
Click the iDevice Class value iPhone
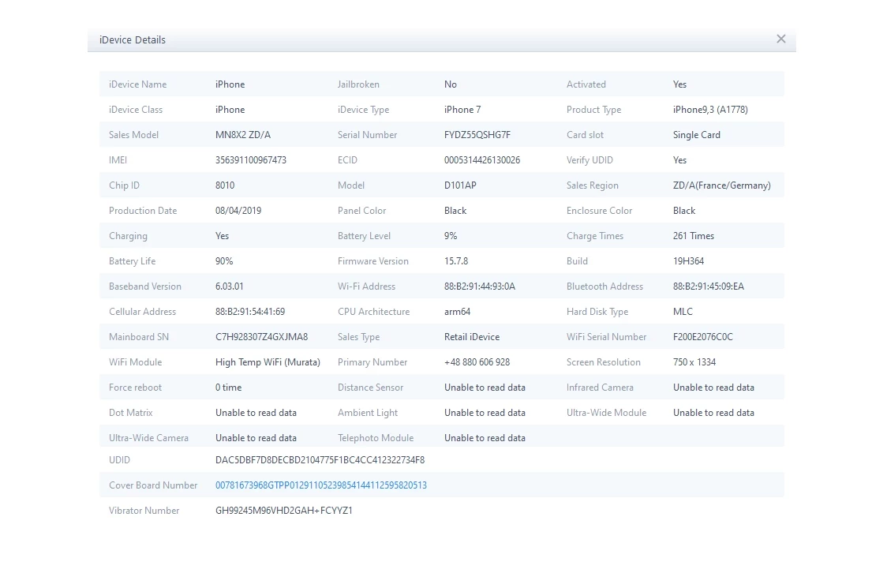click(x=230, y=110)
